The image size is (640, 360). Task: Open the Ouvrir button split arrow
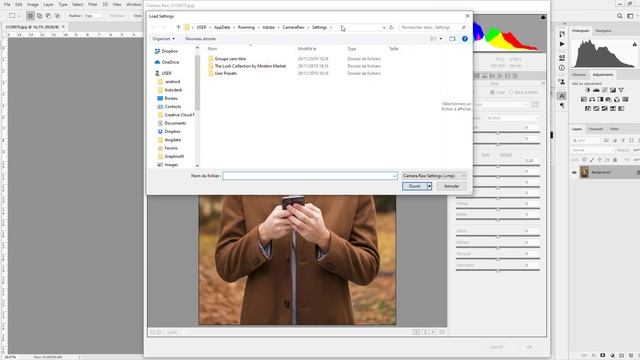(x=429, y=186)
